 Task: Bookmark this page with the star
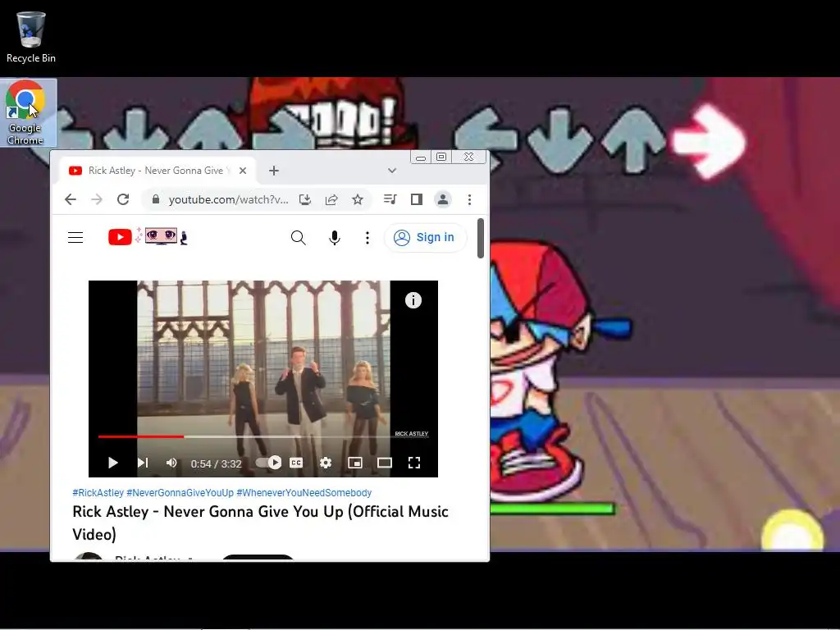click(358, 199)
